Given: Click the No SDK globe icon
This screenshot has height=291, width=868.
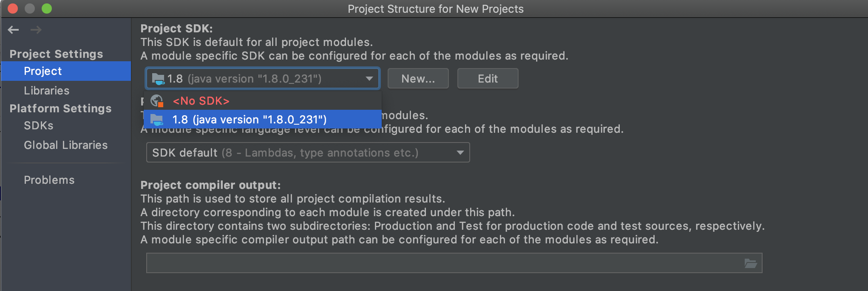Looking at the screenshot, I should [x=157, y=101].
